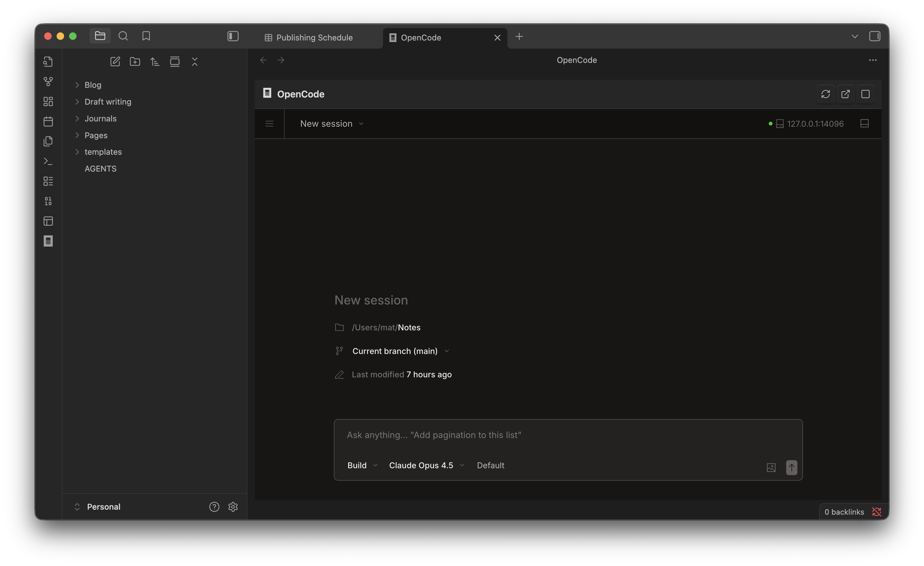
Task: Toggle the left sidebar collapse icon
Action: click(233, 36)
